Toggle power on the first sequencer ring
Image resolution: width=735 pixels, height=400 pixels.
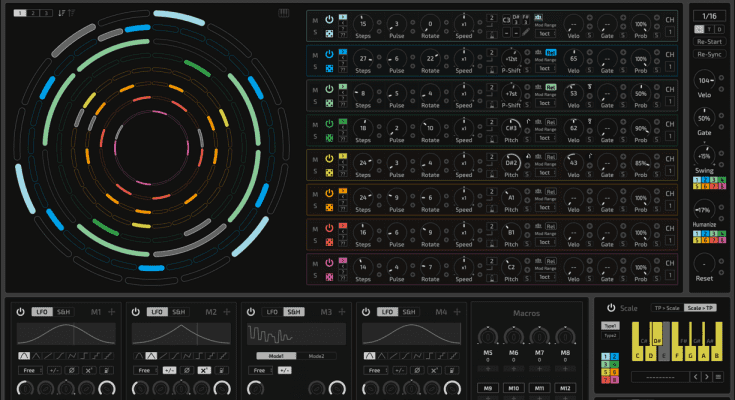pyautogui.click(x=329, y=19)
